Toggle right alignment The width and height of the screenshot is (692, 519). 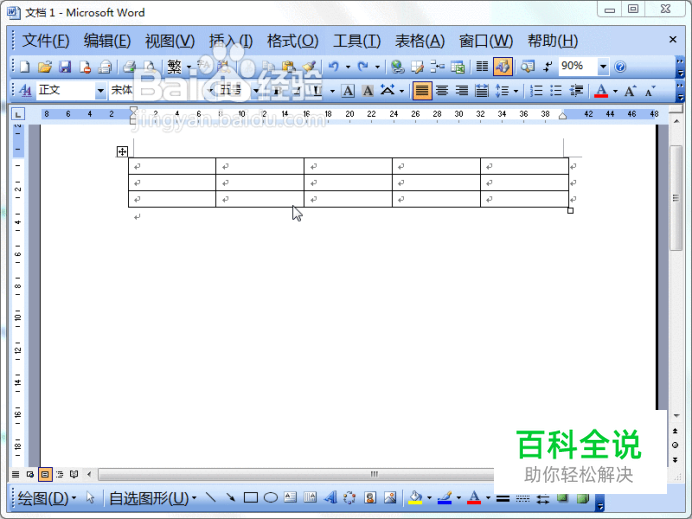(x=462, y=91)
